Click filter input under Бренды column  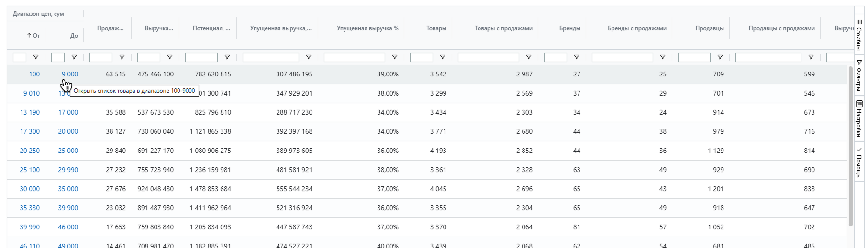[556, 57]
